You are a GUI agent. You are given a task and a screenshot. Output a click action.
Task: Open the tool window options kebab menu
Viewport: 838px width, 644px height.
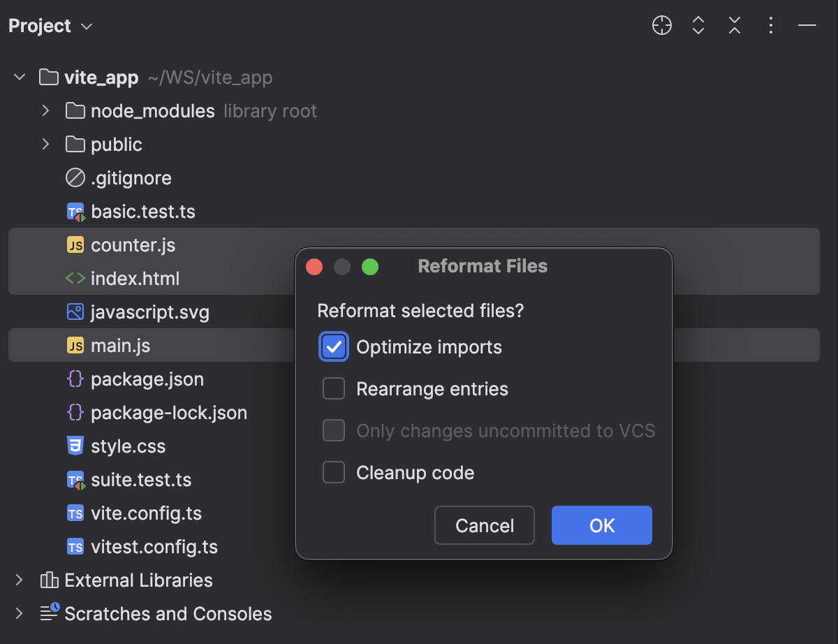tap(770, 25)
